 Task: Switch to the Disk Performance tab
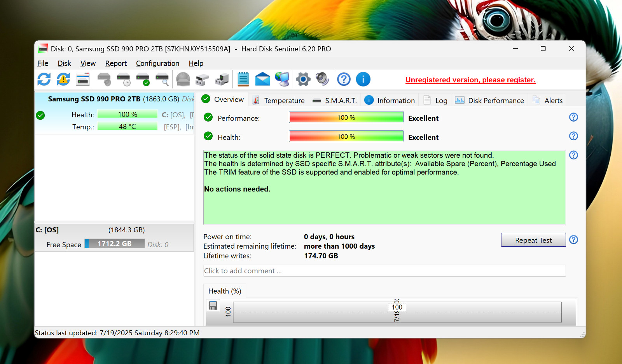coord(489,101)
